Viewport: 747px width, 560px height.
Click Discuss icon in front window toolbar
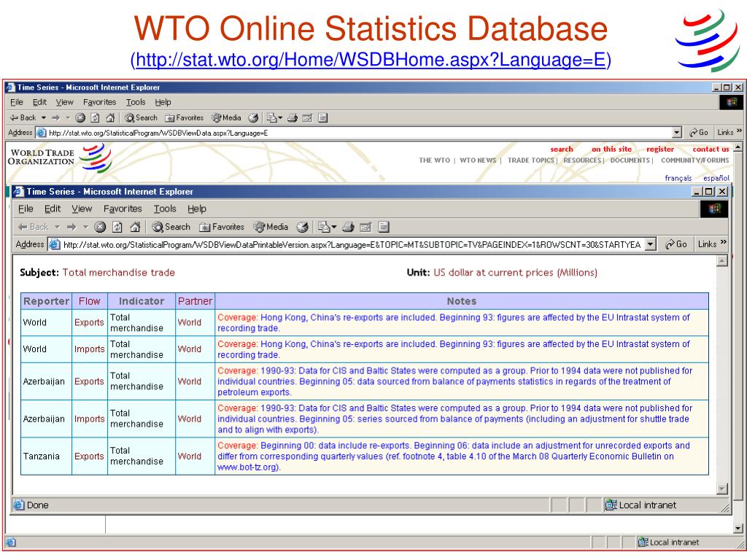pyautogui.click(x=384, y=227)
